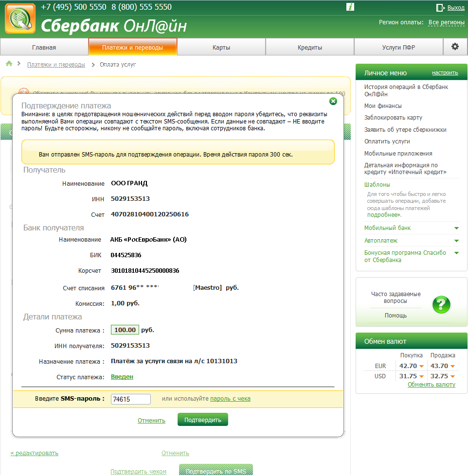This screenshot has width=468, height=476.
Task: Click the Оплата услуг breadcrumb text
Action: click(x=118, y=64)
